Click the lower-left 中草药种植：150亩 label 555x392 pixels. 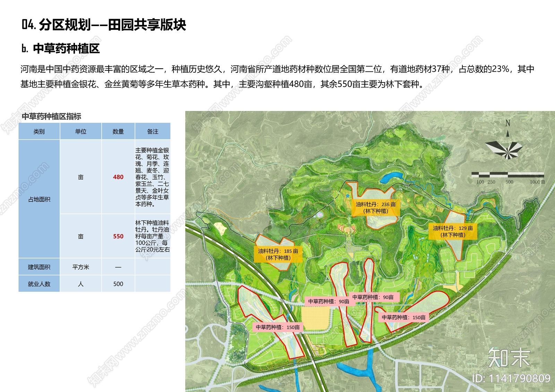point(277,327)
